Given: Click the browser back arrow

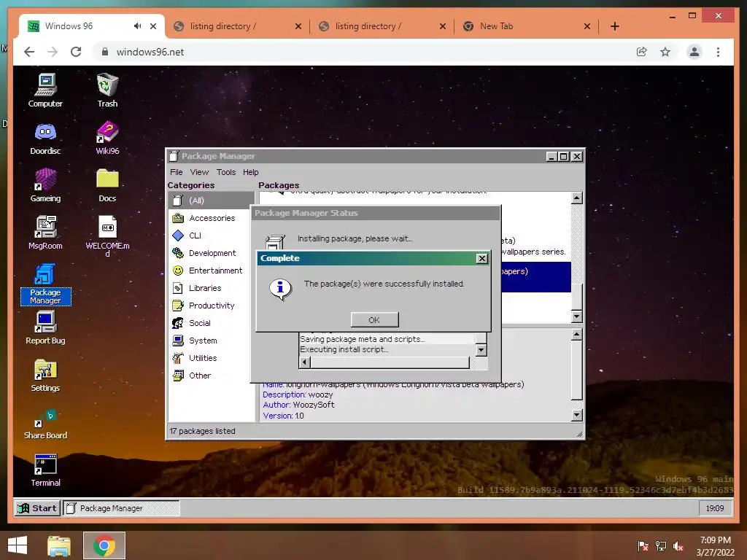Looking at the screenshot, I should point(29,52).
